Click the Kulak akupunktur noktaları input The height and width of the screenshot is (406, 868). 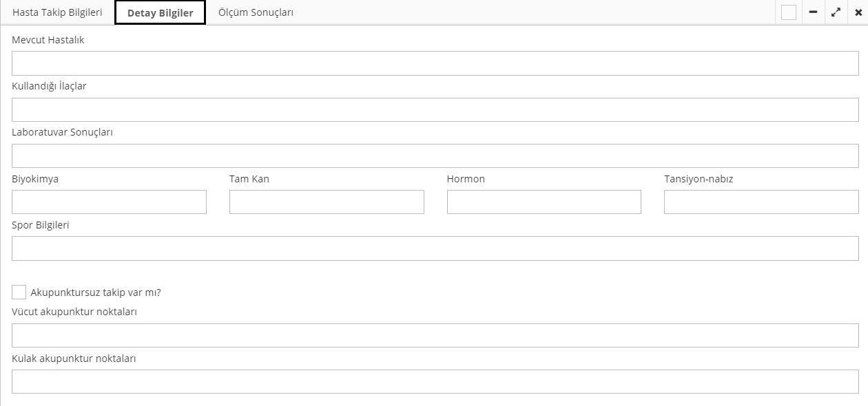[x=435, y=381]
